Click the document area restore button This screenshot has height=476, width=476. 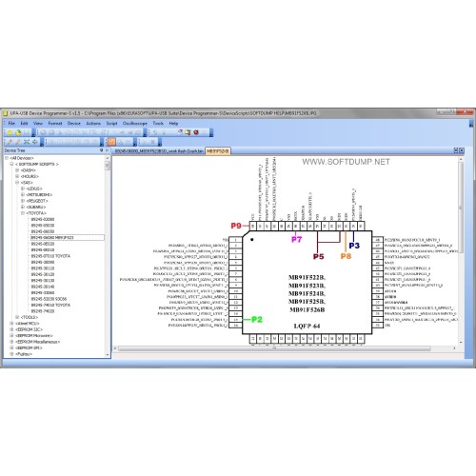click(x=456, y=150)
